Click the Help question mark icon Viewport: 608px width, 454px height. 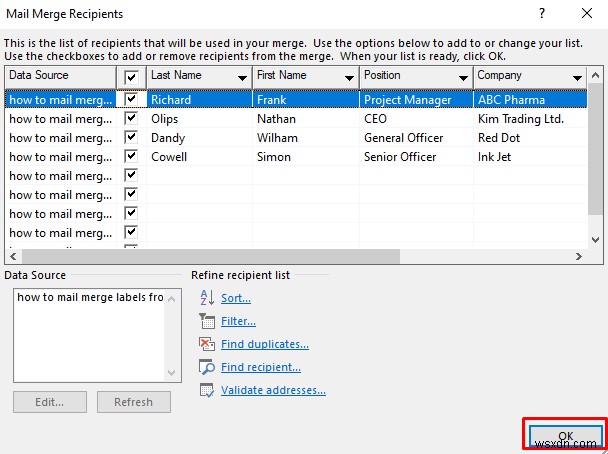point(542,14)
